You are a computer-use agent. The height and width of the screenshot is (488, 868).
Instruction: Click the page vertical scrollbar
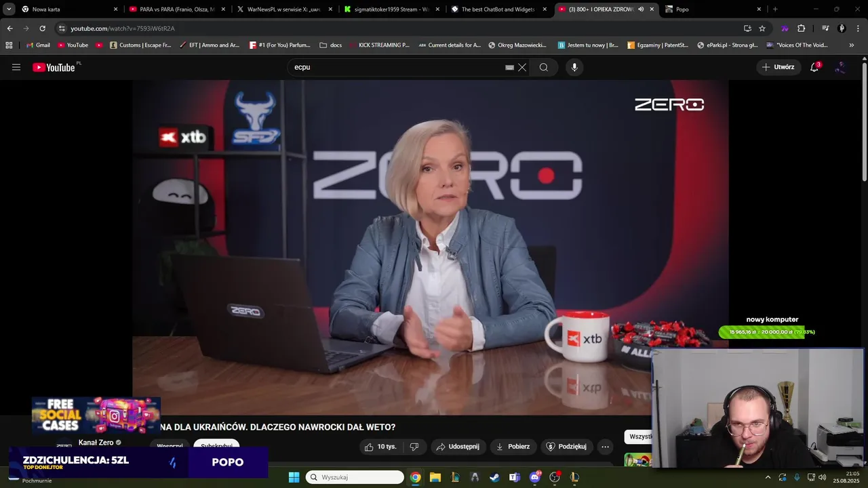point(864,122)
